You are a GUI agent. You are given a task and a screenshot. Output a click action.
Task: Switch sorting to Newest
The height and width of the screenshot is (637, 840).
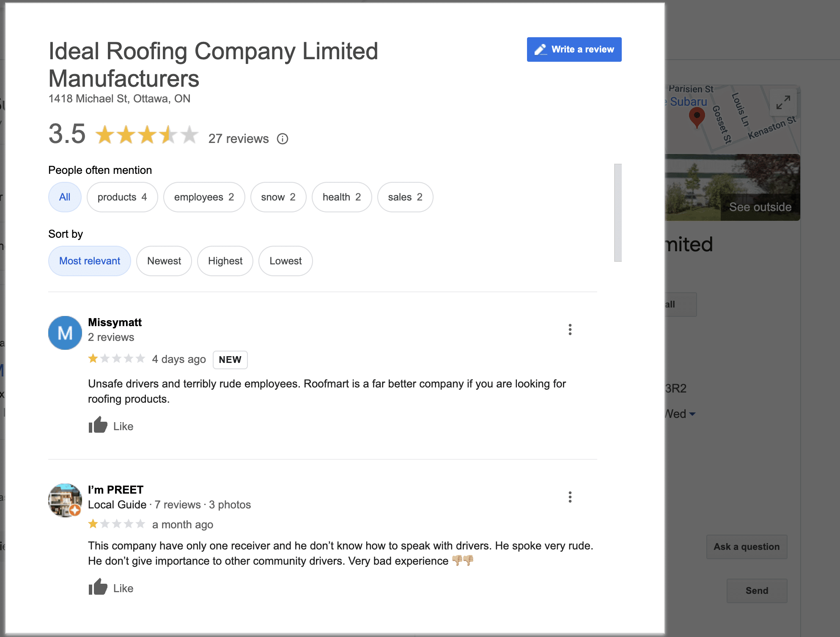[164, 261]
